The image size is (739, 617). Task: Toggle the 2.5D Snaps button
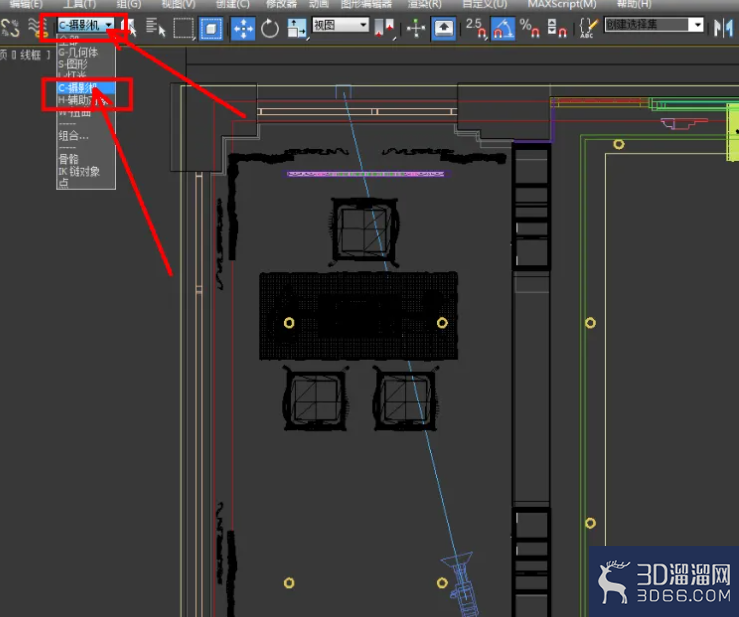point(476,27)
